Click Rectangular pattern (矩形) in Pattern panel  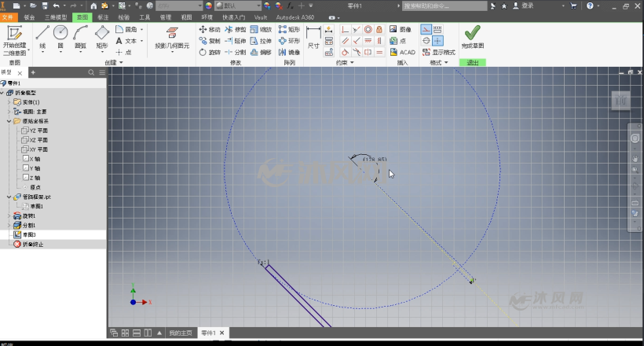point(289,29)
